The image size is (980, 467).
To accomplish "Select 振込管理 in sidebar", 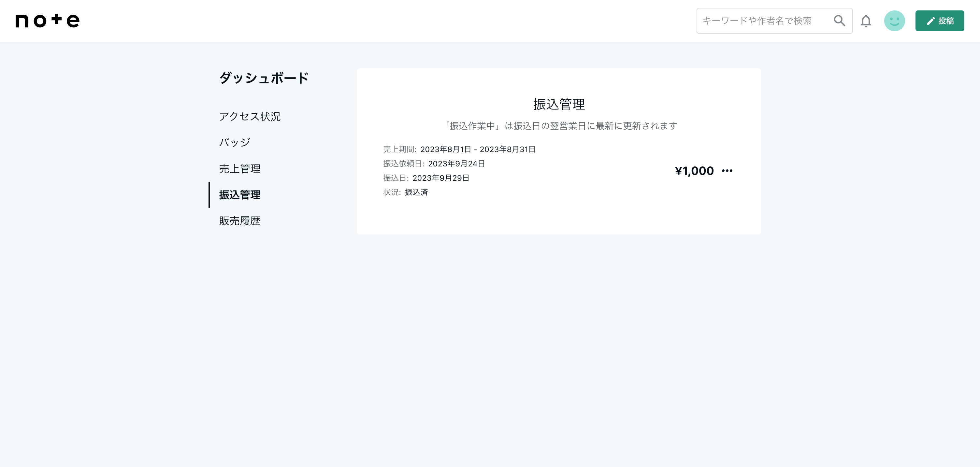I will point(240,195).
